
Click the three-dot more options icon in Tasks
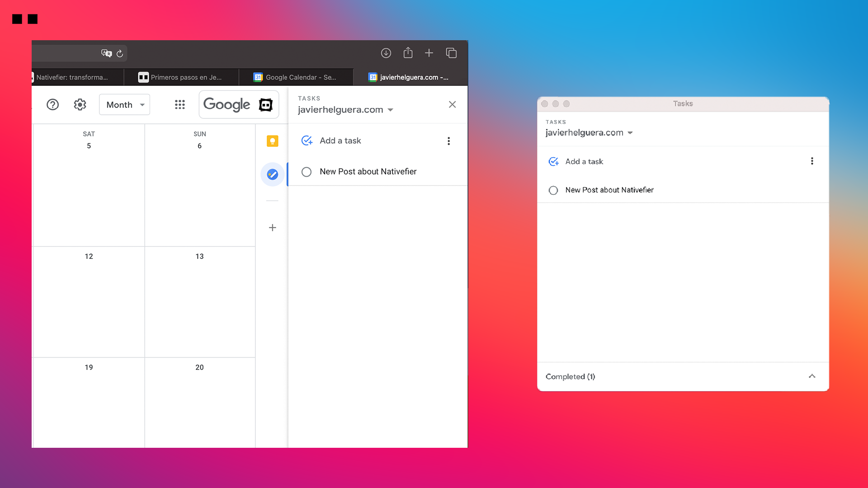(x=448, y=141)
